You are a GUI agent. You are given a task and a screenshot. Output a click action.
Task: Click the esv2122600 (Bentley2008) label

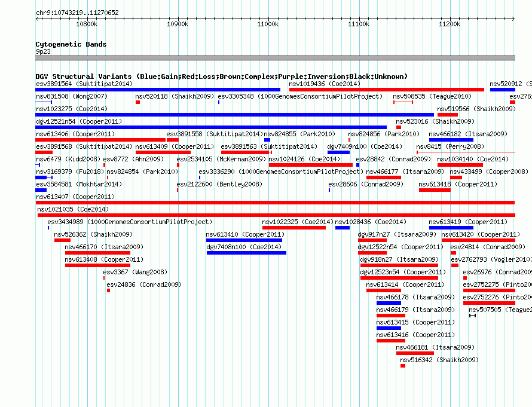pyautogui.click(x=219, y=184)
